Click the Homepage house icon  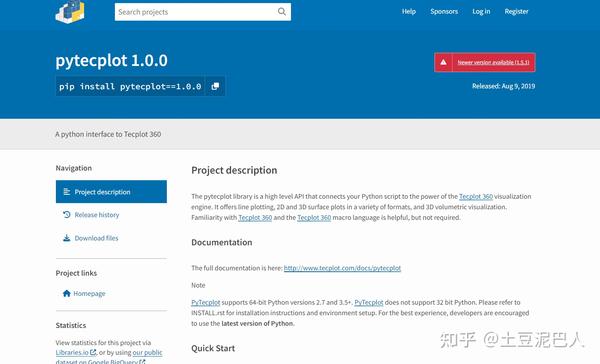point(67,293)
